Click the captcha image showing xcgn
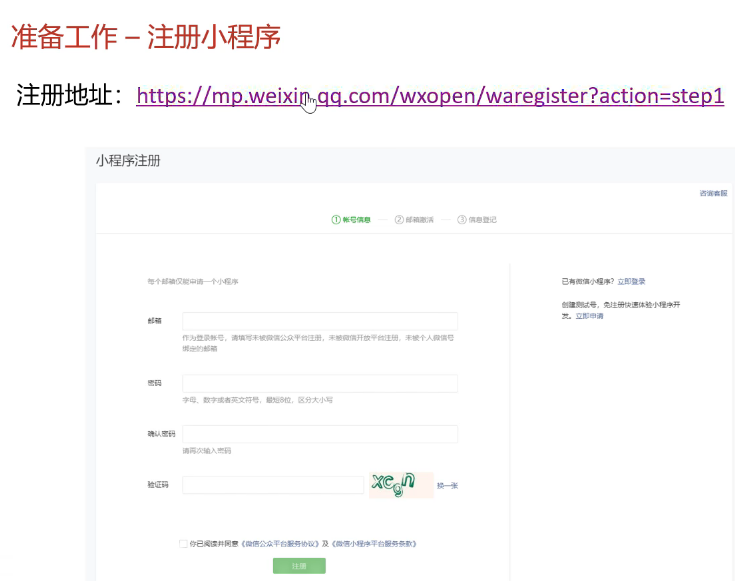Viewport: 735px width, 581px height. 401,485
